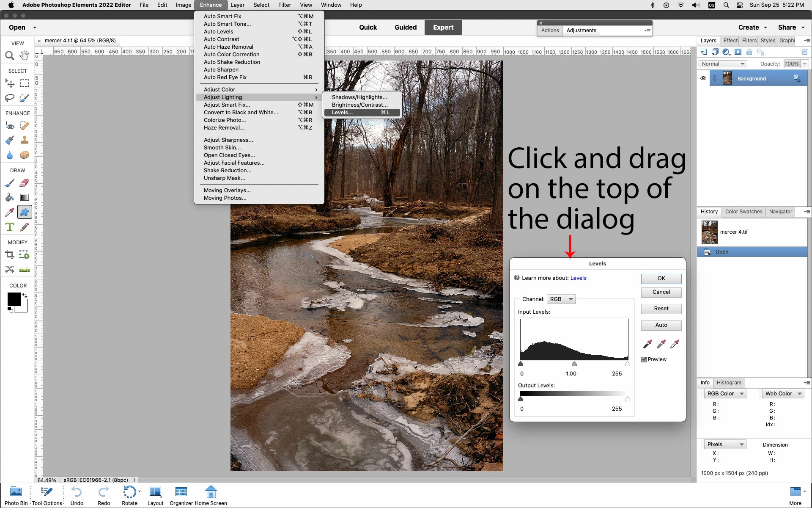Uncheck the Preview checkbox in Levels
This screenshot has height=508, width=812.
coord(644,359)
